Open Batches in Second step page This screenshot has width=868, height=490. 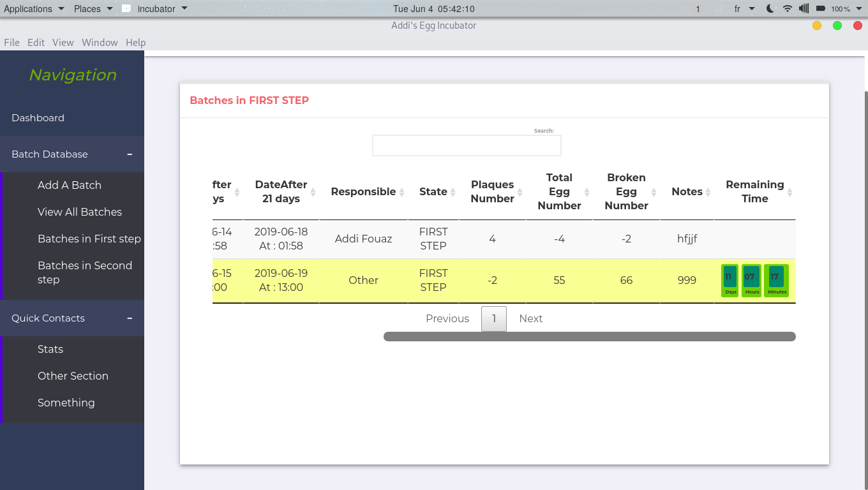click(x=85, y=272)
